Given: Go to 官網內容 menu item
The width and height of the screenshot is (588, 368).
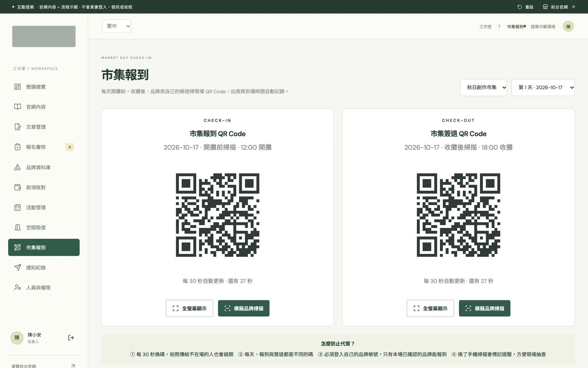Looking at the screenshot, I should click(44, 107).
